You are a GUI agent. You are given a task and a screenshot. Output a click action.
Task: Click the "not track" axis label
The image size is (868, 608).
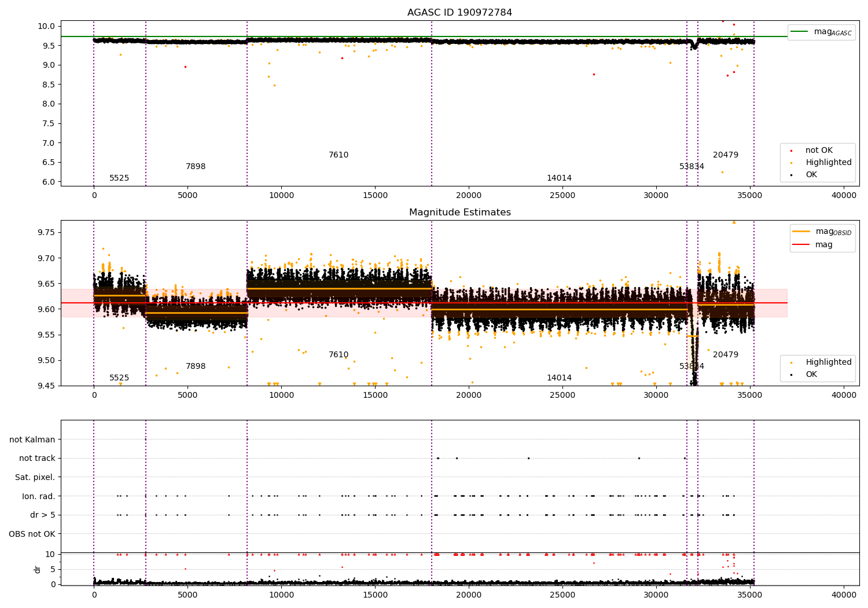click(x=37, y=458)
